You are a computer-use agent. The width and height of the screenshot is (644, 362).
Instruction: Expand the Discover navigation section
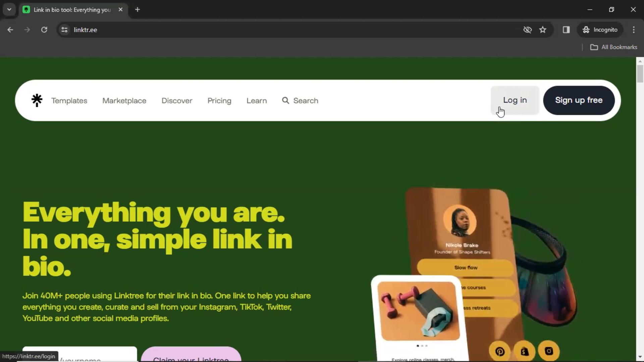(x=177, y=100)
